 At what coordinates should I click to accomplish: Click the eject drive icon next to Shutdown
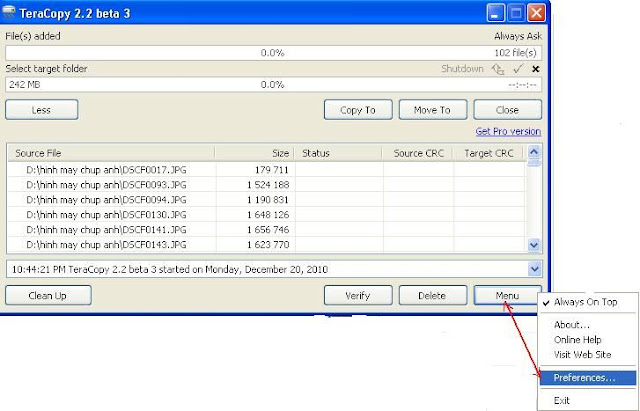498,69
